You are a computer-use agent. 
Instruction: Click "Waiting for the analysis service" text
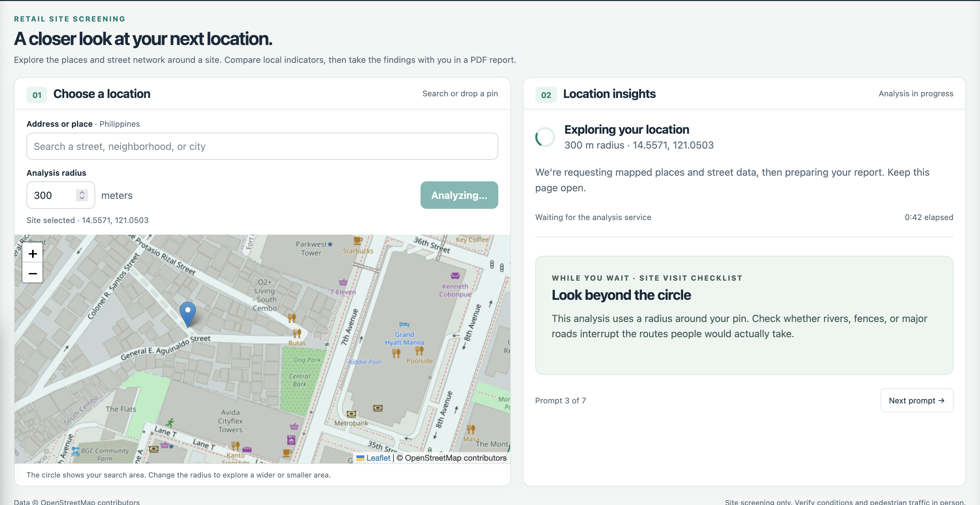(x=593, y=217)
